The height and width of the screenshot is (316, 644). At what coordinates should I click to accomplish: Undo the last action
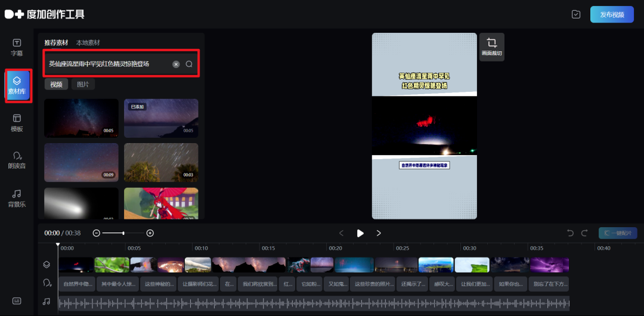[570, 233]
